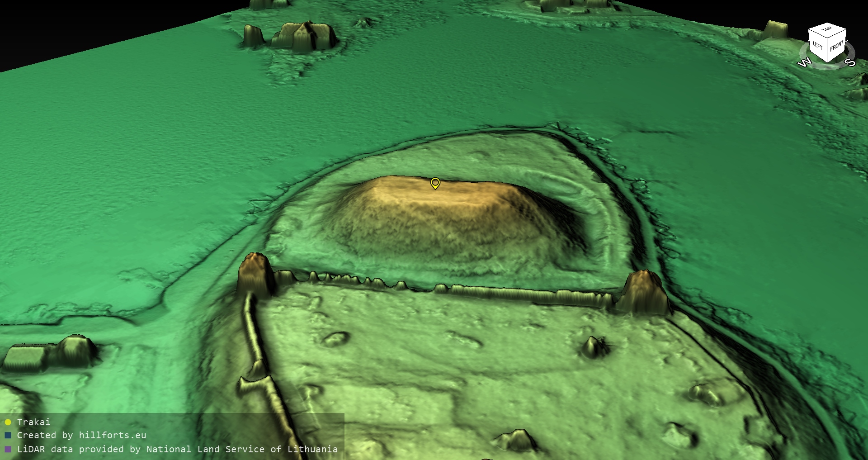Click the S compass direction letter
The width and height of the screenshot is (868, 460).
pos(850,62)
